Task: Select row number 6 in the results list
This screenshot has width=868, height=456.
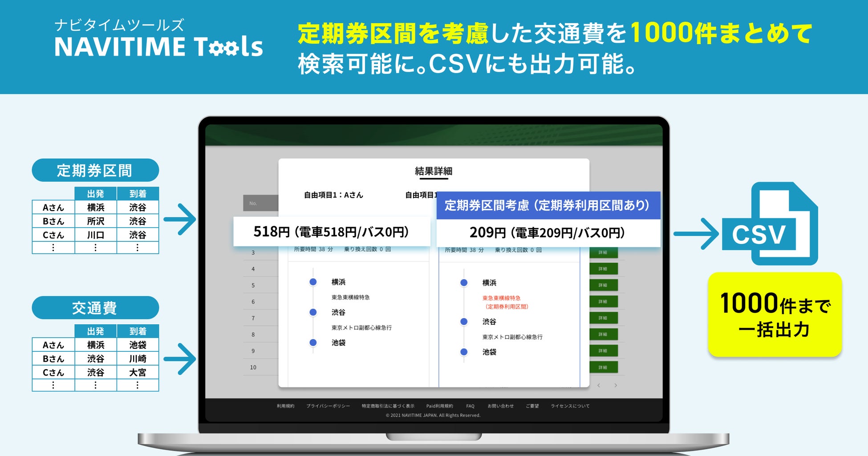Action: [x=253, y=302]
